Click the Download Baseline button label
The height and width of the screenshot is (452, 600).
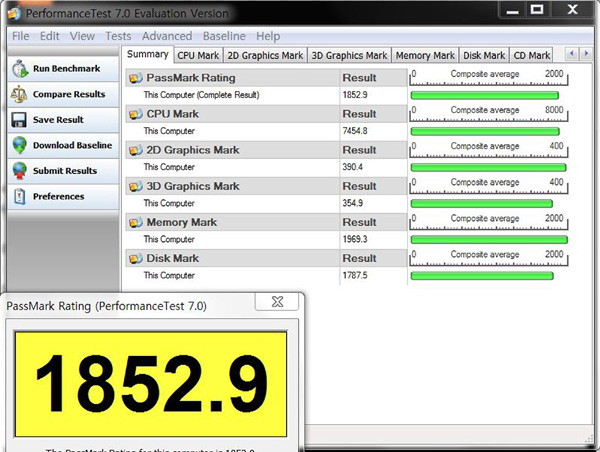click(72, 145)
